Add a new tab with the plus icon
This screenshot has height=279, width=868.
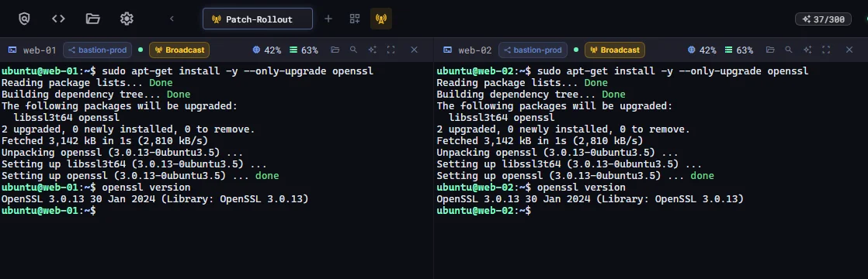tap(328, 19)
